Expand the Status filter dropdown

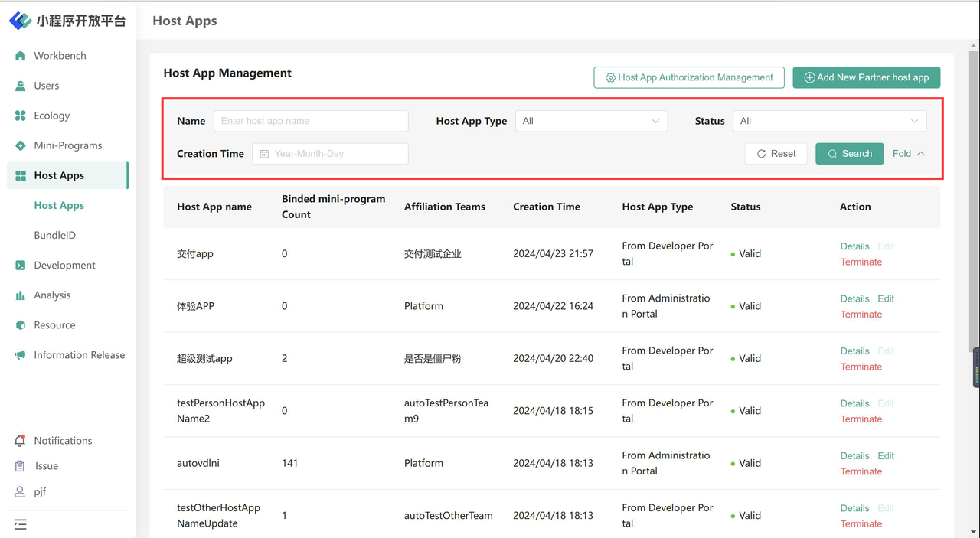(x=830, y=121)
